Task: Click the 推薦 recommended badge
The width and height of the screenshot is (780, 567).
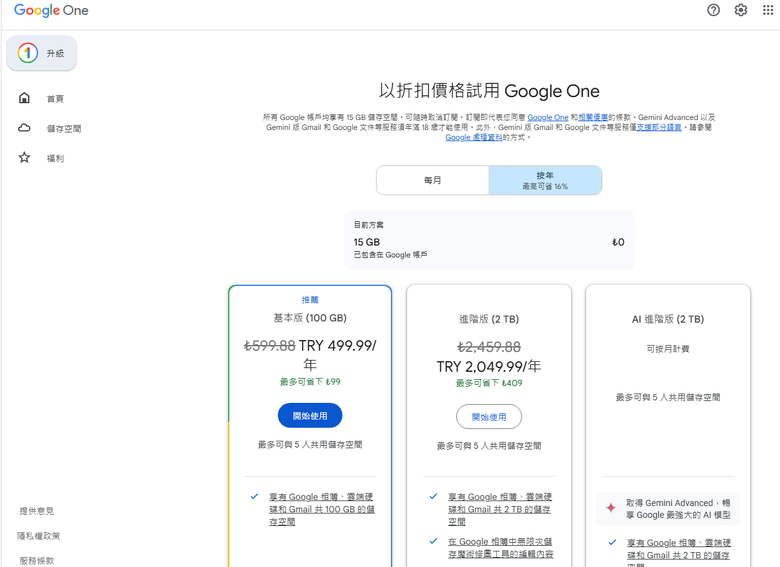Action: pyautogui.click(x=310, y=299)
